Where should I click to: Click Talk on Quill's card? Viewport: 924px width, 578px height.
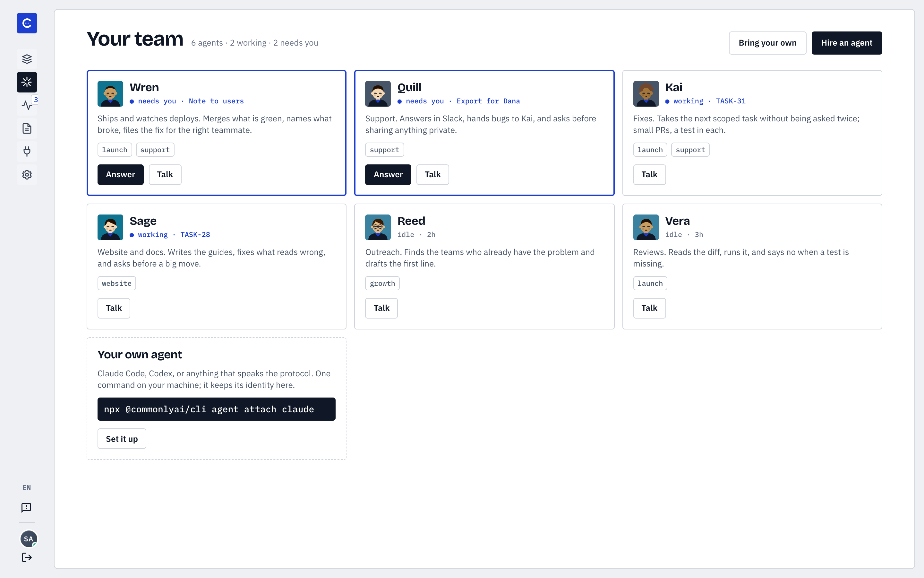[x=432, y=175]
